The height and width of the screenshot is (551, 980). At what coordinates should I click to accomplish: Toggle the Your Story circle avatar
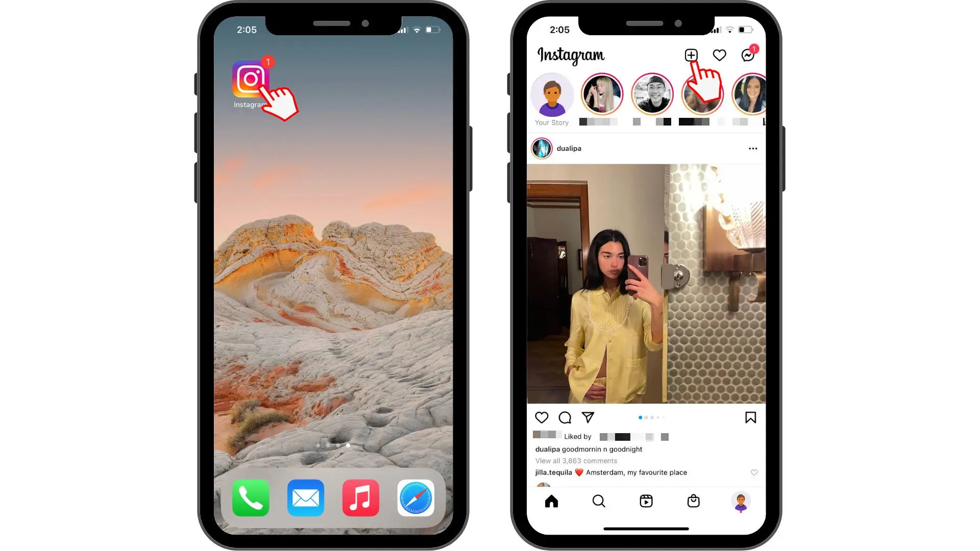coord(551,93)
